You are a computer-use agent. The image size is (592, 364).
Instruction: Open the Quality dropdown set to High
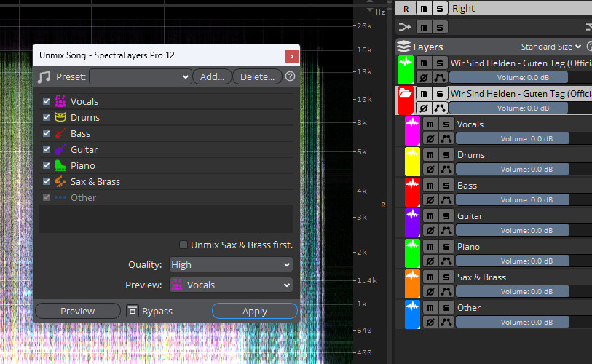pos(231,265)
